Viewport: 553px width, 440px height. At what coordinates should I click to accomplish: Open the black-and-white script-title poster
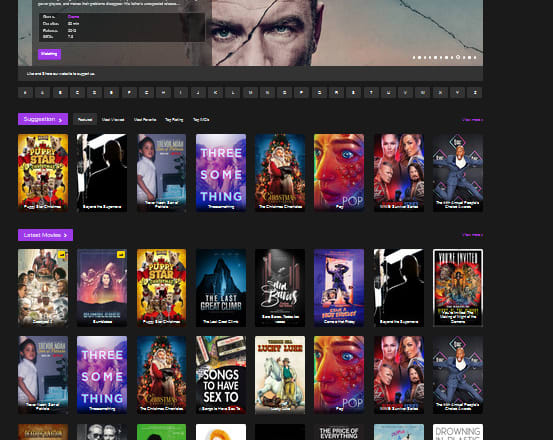click(280, 288)
